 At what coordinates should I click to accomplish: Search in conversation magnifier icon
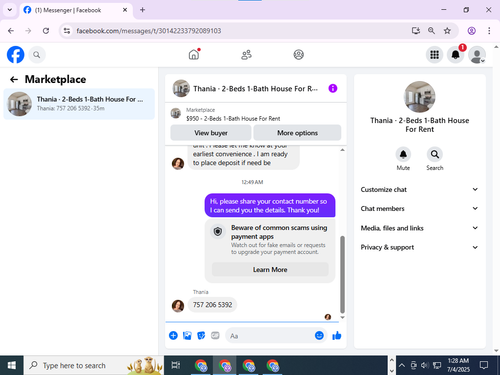coord(435,154)
